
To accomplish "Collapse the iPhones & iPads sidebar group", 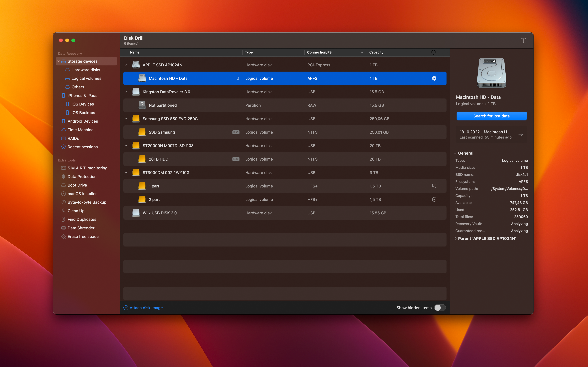I will (58, 96).
